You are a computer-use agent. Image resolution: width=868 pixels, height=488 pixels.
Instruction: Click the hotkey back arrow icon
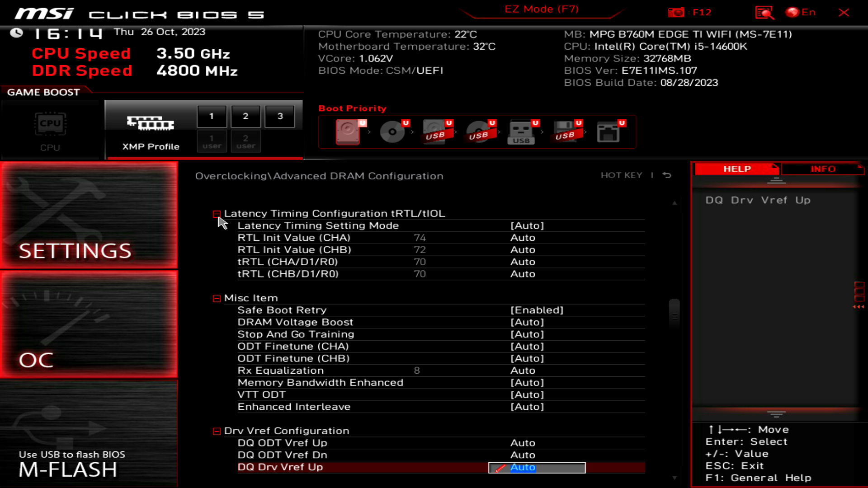pos(667,175)
